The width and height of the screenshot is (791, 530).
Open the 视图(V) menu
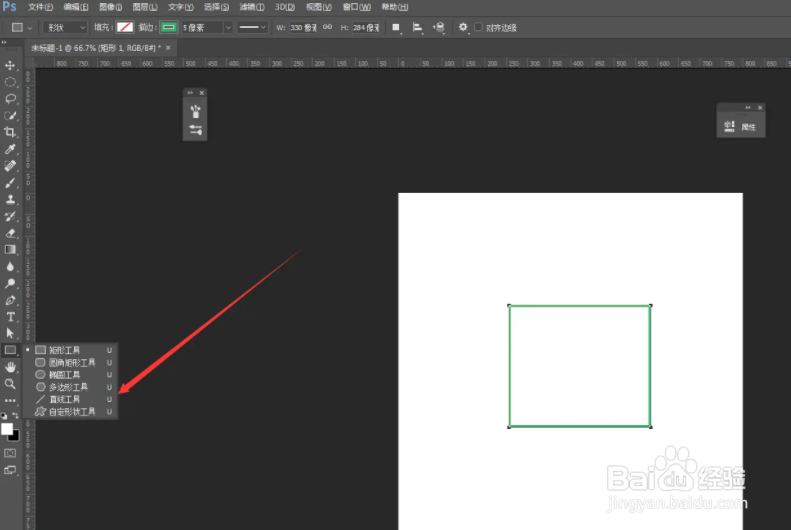click(319, 7)
